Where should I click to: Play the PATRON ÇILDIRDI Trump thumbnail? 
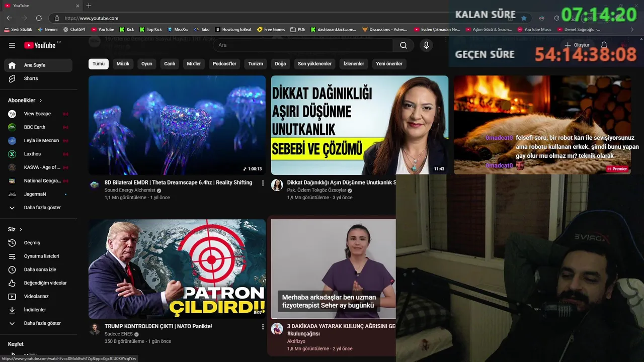pyautogui.click(x=177, y=268)
